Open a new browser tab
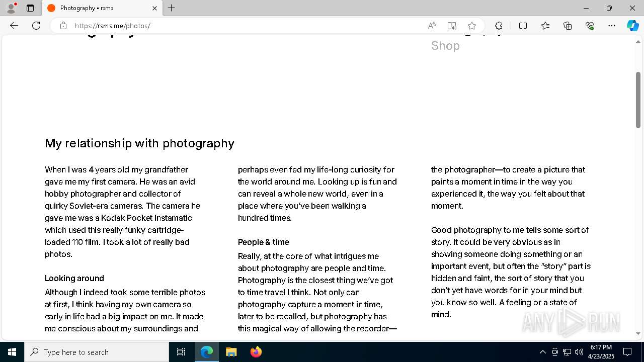The width and height of the screenshot is (644, 362). (x=172, y=8)
